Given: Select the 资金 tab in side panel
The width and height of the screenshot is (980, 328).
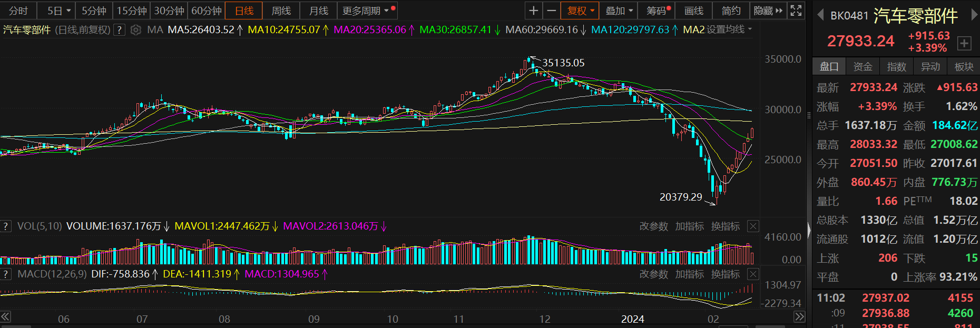Looking at the screenshot, I should pos(863,66).
